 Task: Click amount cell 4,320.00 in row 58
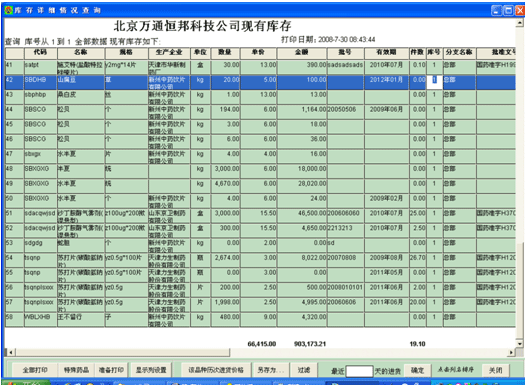pyautogui.click(x=301, y=319)
